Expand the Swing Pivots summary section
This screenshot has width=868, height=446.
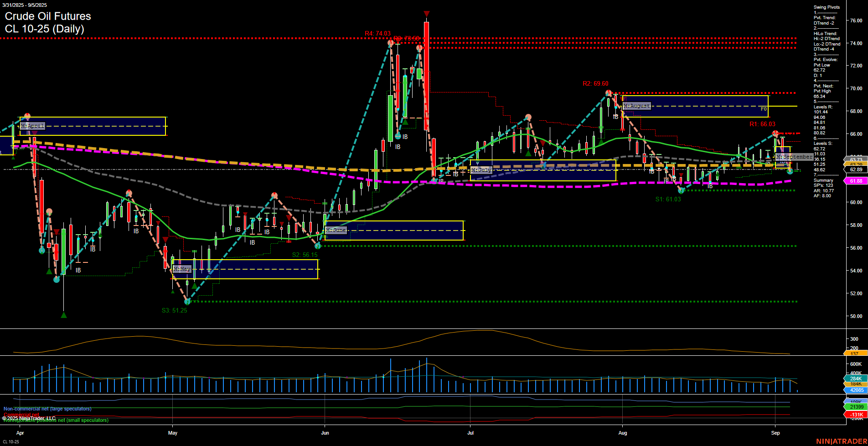[x=826, y=7]
